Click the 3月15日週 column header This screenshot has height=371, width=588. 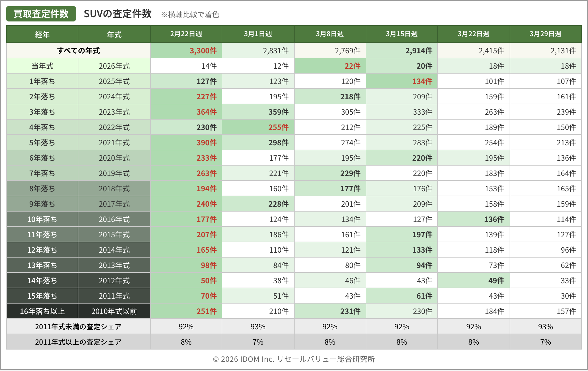(401, 34)
